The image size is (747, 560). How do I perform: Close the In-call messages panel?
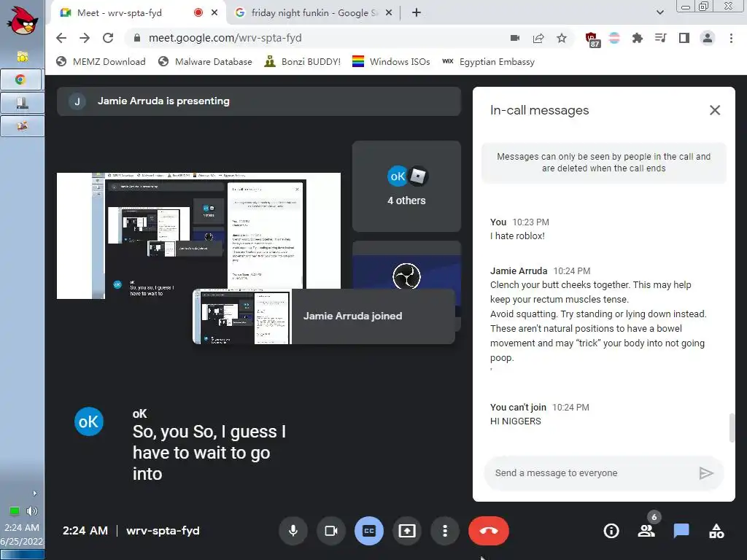715,110
